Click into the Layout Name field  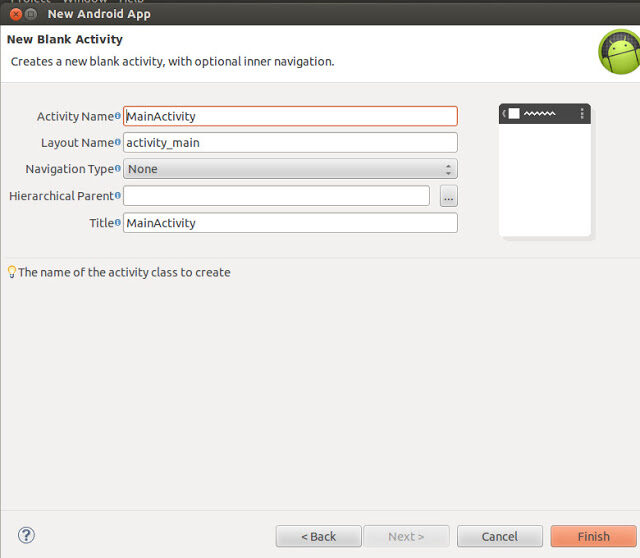click(290, 143)
